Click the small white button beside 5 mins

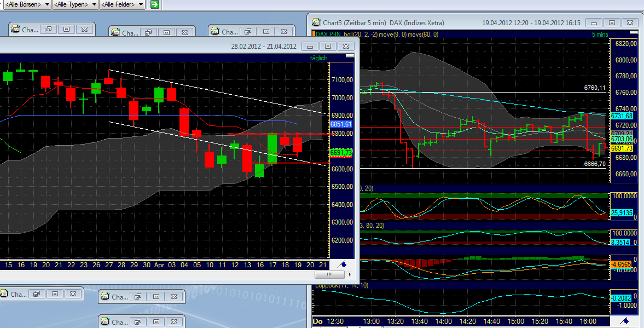[633, 32]
